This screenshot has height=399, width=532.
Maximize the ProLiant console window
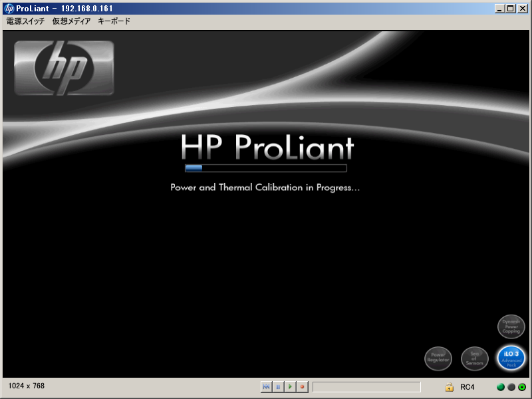click(510, 9)
